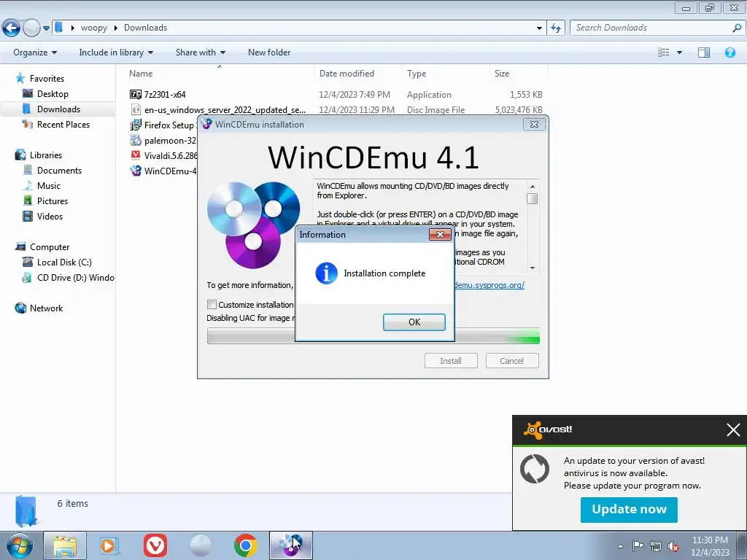The height and width of the screenshot is (560, 747).
Task: Click the avast logo in popup
Action: click(x=548, y=429)
